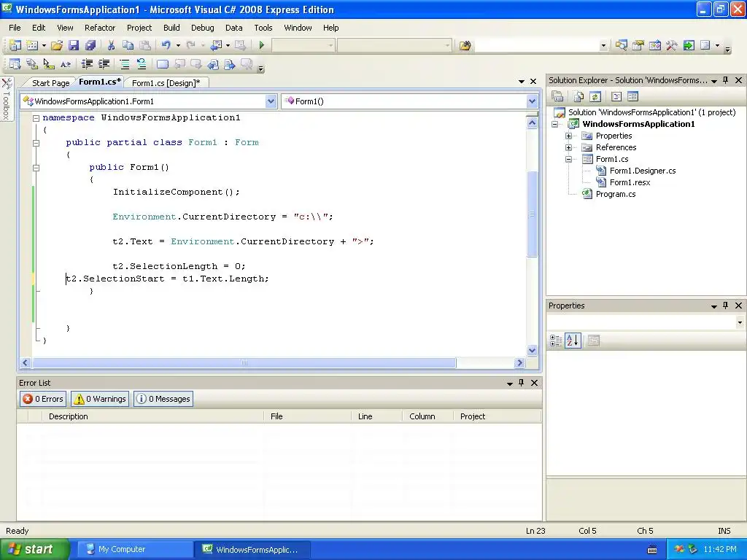Uncomment the selected lines icon
Viewport: 747px width, 560px height.
[142, 64]
